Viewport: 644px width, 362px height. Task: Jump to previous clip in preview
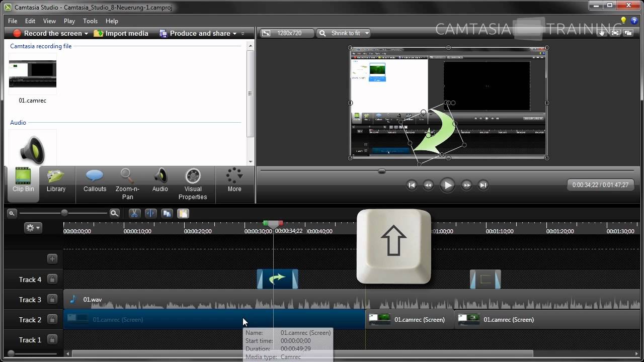pyautogui.click(x=412, y=185)
